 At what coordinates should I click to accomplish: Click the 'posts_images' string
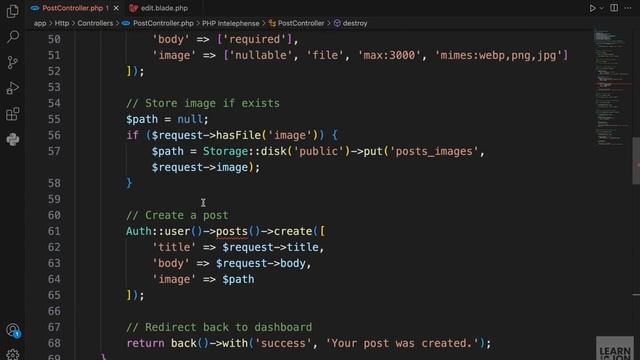(x=433, y=151)
